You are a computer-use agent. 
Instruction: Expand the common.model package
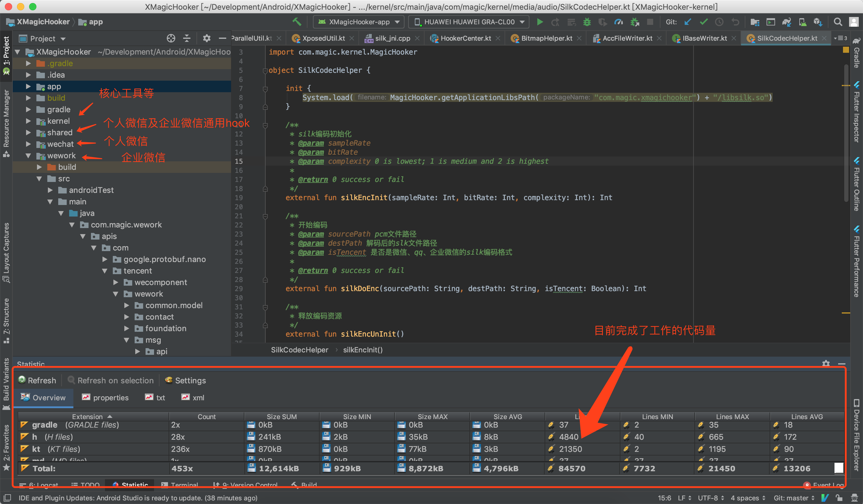127,305
